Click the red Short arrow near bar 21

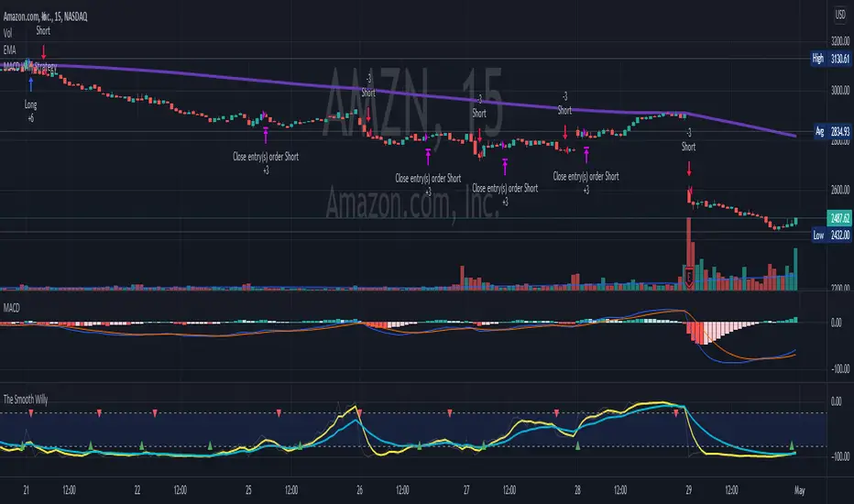[x=44, y=52]
